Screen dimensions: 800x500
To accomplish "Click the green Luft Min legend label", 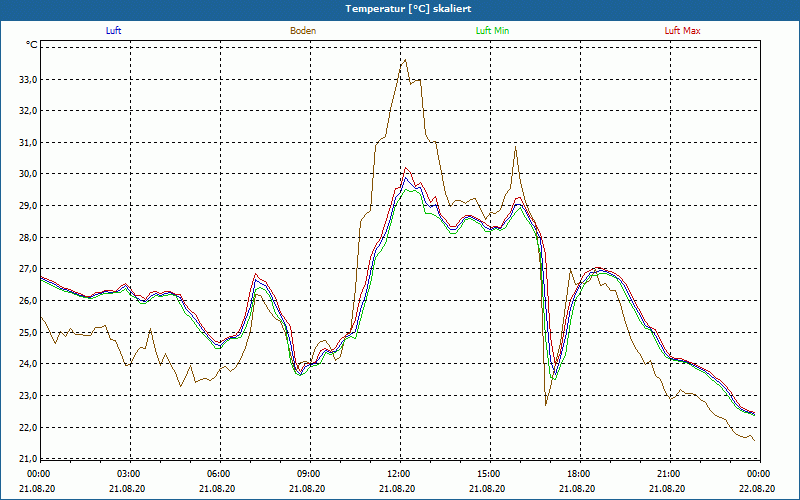I will tap(492, 31).
